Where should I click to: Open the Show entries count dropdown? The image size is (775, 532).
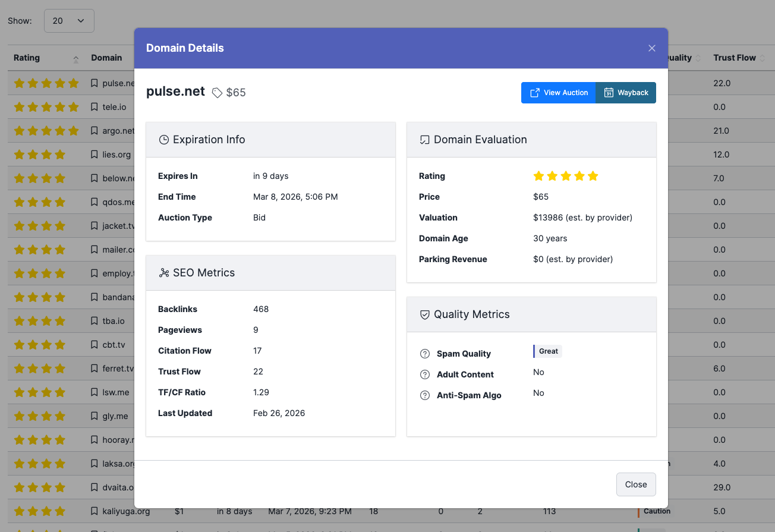69,20
